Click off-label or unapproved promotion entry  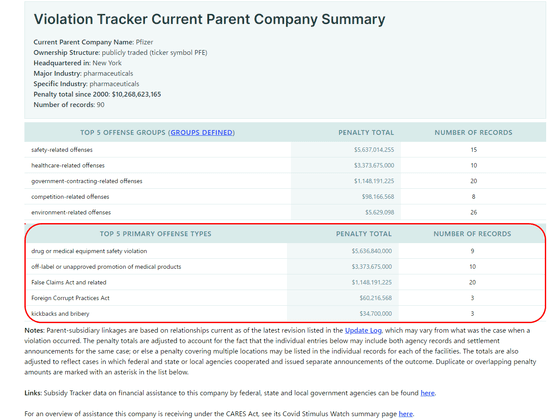pos(106,267)
